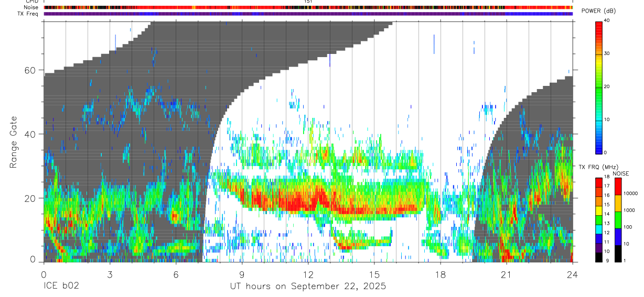Click the Range Gate y-axis label
This screenshot has width=644, height=297.
(13, 142)
